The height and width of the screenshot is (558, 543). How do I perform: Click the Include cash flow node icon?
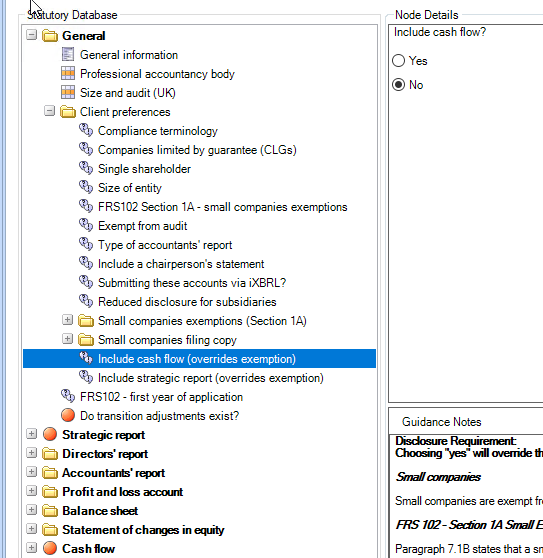[x=86, y=358]
